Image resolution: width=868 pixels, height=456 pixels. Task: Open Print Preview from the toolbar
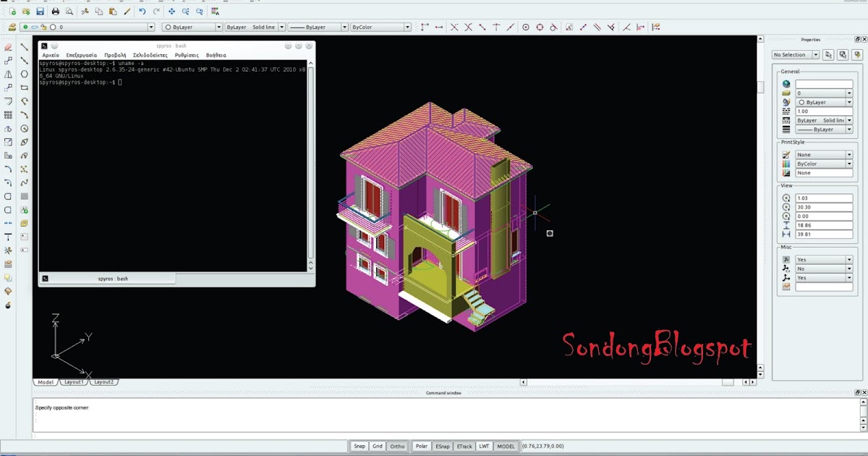coord(69,12)
